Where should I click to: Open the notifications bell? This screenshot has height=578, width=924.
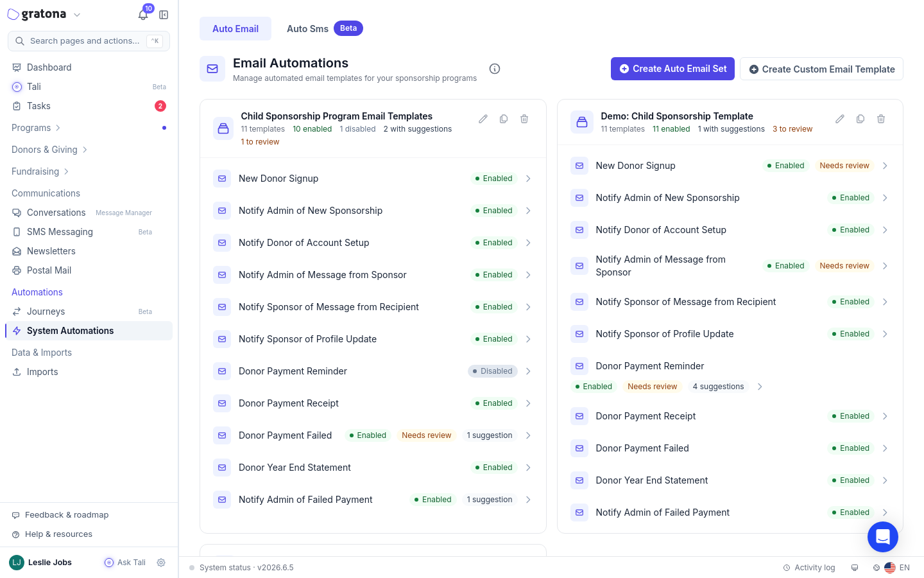(143, 15)
